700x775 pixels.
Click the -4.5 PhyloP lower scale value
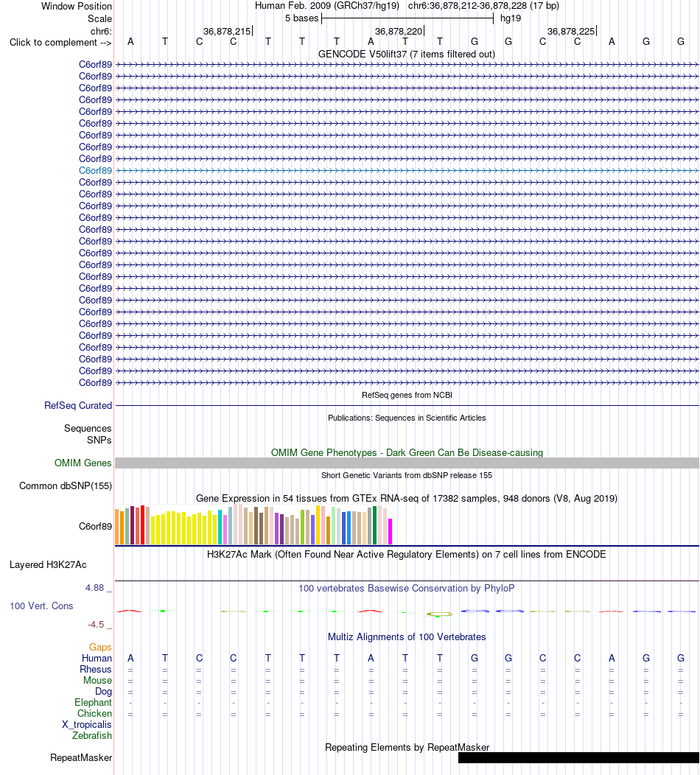[x=96, y=625]
